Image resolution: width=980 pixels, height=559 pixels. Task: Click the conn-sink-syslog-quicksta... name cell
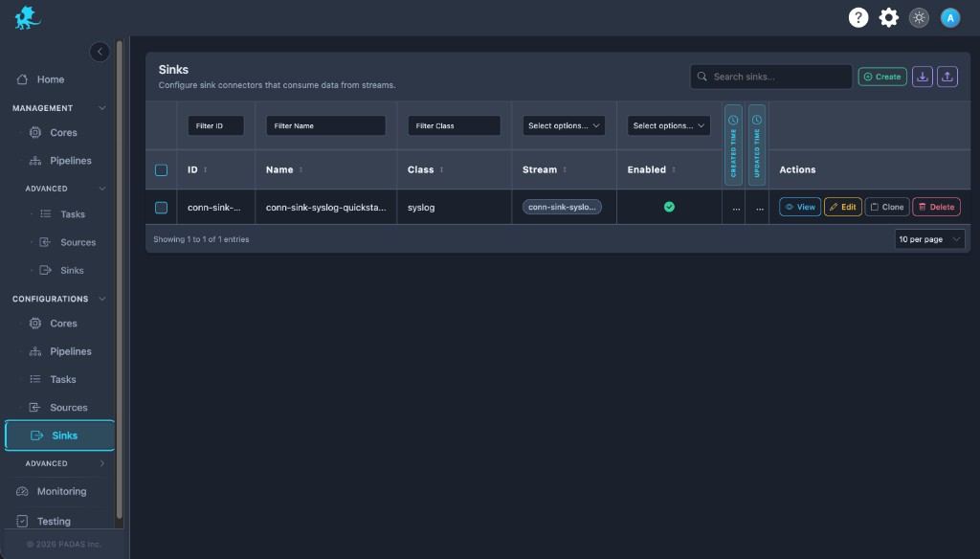[x=325, y=208]
